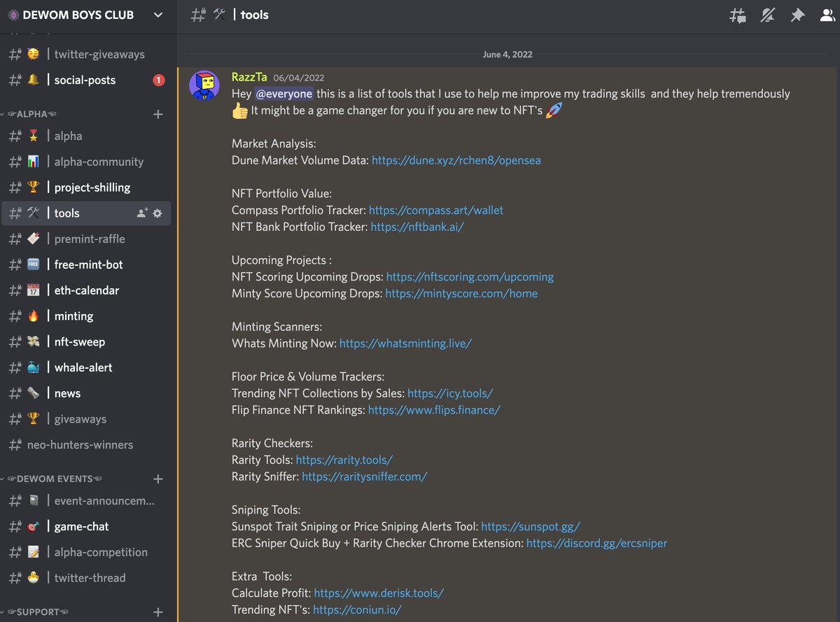Click the rocket emoji in message

[554, 111]
